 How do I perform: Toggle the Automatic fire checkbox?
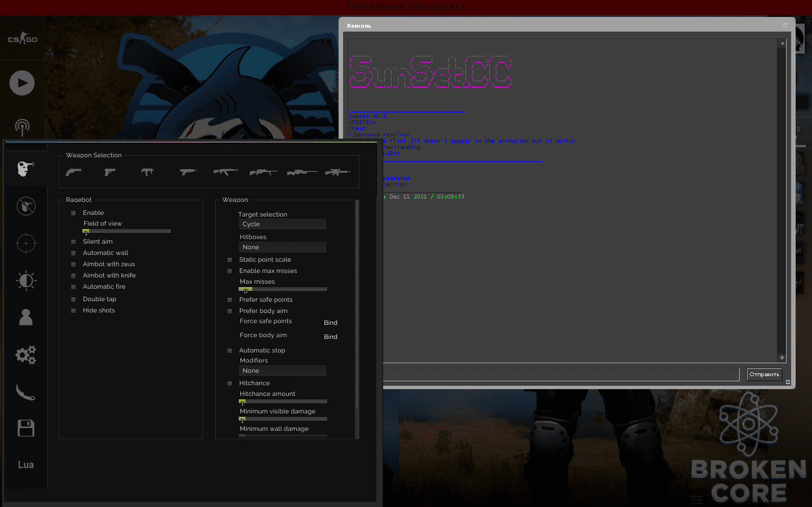point(73,287)
